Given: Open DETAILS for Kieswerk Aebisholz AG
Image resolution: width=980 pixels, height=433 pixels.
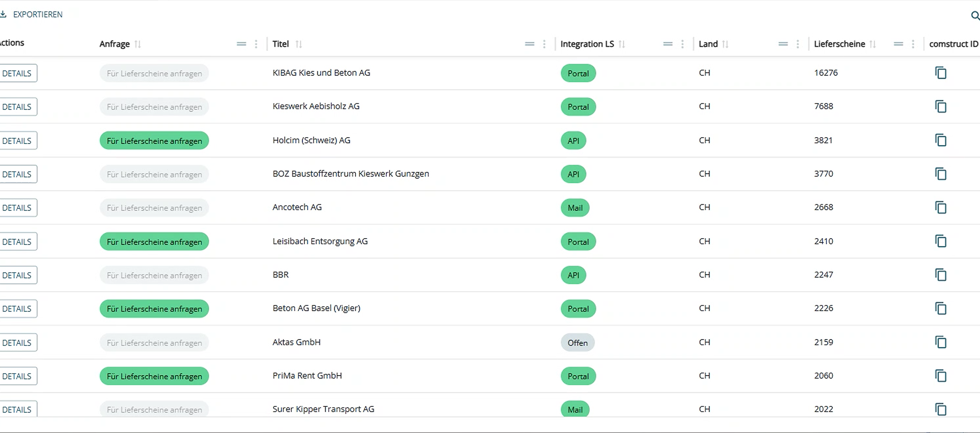Looking at the screenshot, I should [x=17, y=107].
